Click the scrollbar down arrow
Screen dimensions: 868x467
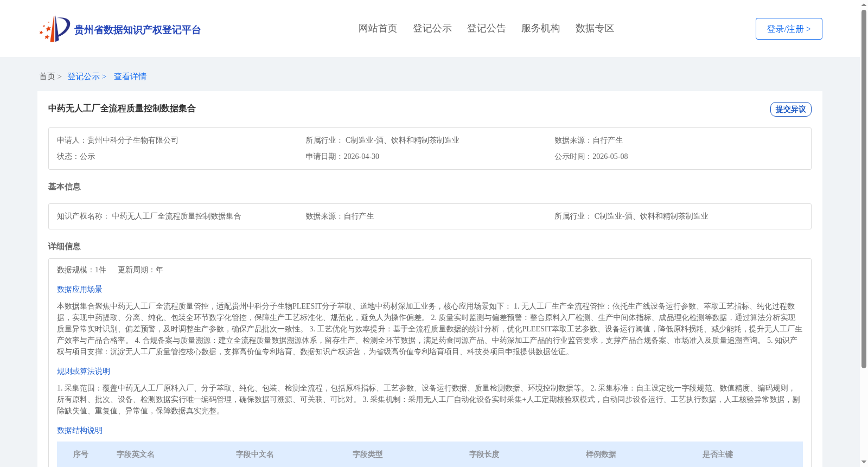tap(864, 462)
